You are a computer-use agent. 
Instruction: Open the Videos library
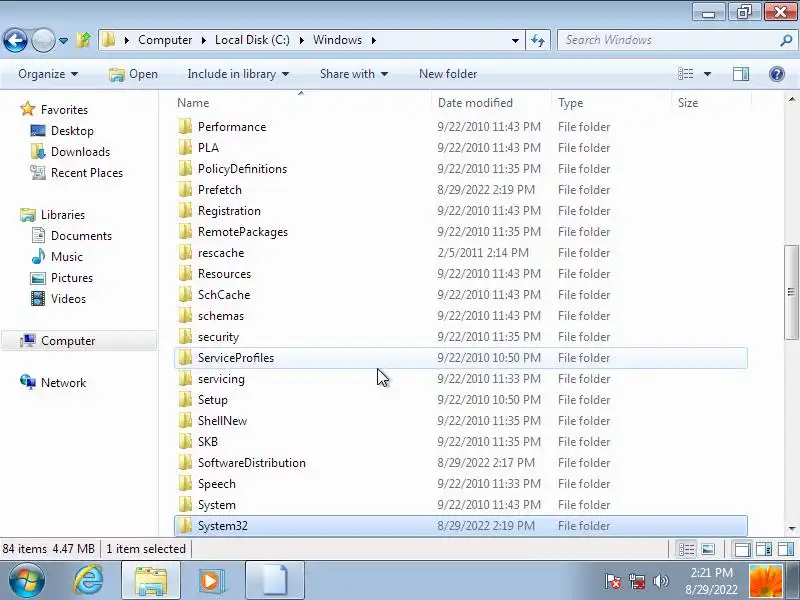[59, 298]
